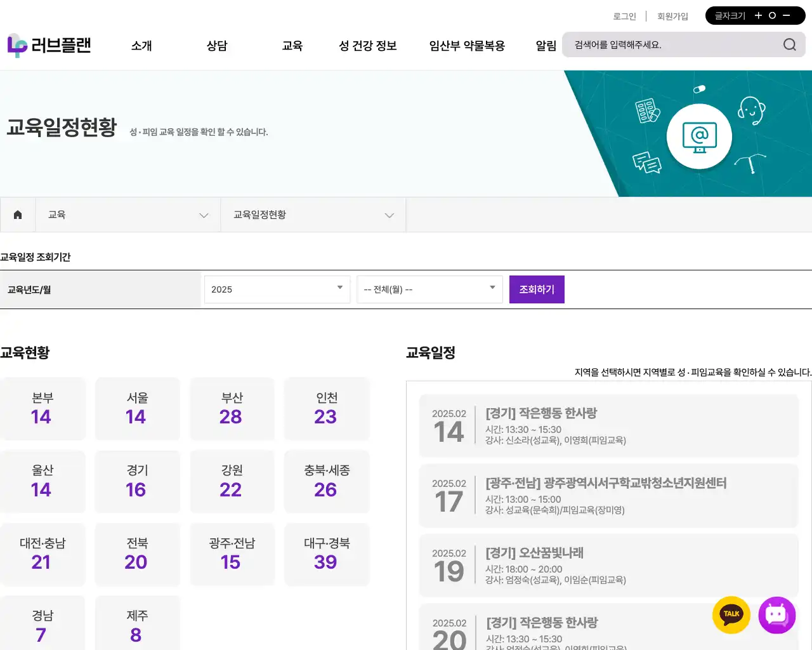This screenshot has width=812, height=650.
Task: Click the 러브플랜 logo
Action: (x=49, y=45)
